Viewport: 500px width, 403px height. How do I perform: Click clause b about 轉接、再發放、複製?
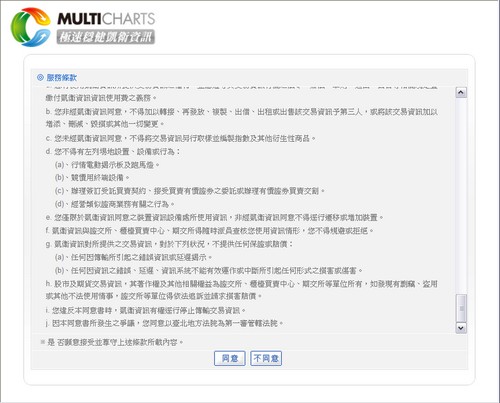pos(242,118)
